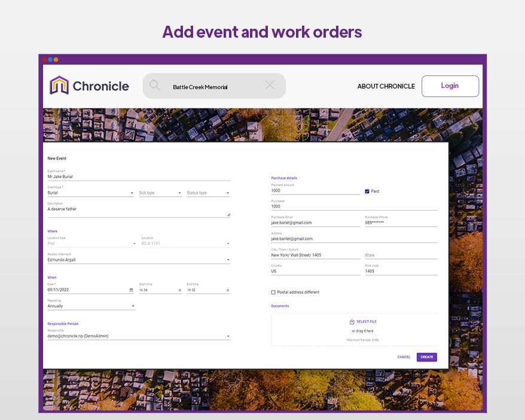Open the Event type dropdown showing Burial
This screenshot has height=420, width=525.
pos(131,193)
